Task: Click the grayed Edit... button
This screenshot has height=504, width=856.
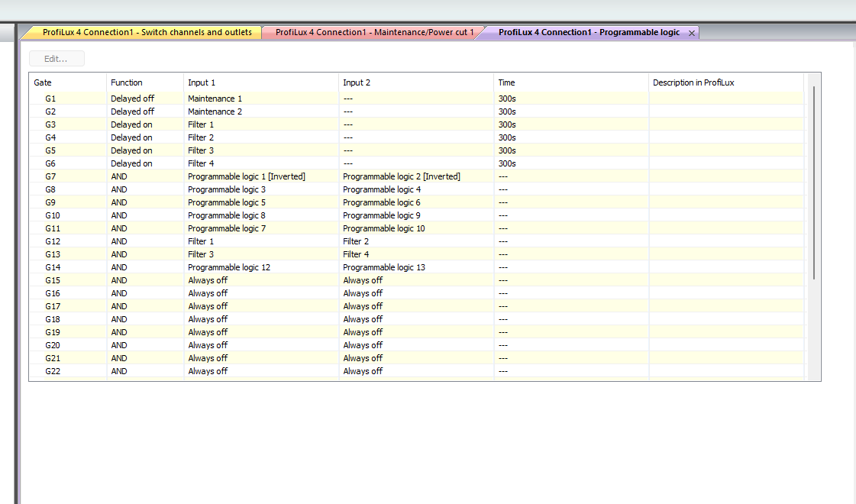Action: [x=56, y=59]
